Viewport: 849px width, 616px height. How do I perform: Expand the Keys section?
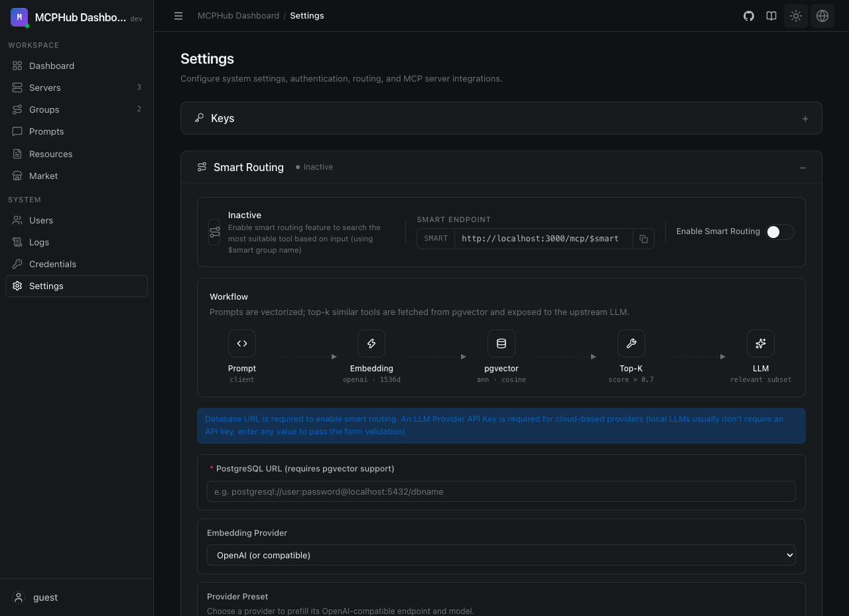pos(805,119)
